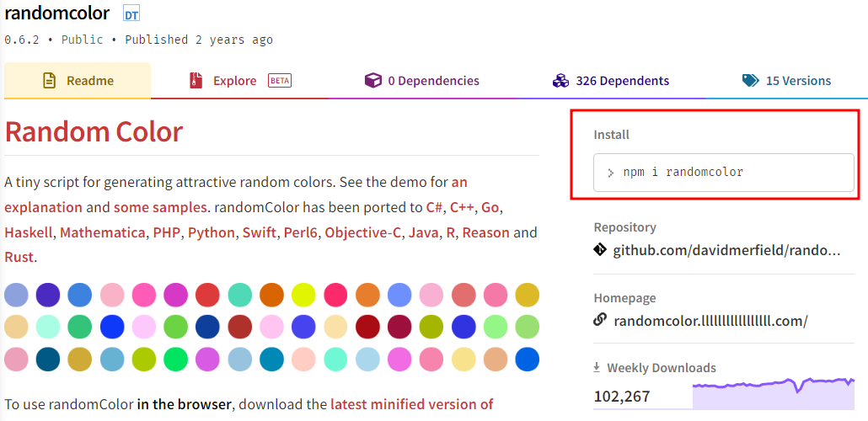Follow the C++ port link
This screenshot has height=421, width=868.
[462, 207]
